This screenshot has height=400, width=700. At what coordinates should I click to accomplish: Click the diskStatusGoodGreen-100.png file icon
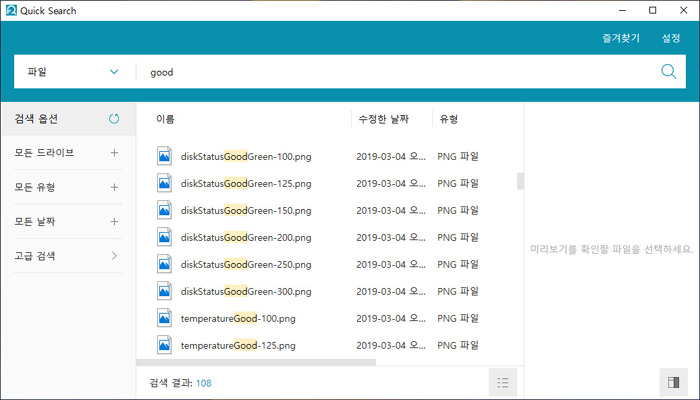[x=165, y=157]
